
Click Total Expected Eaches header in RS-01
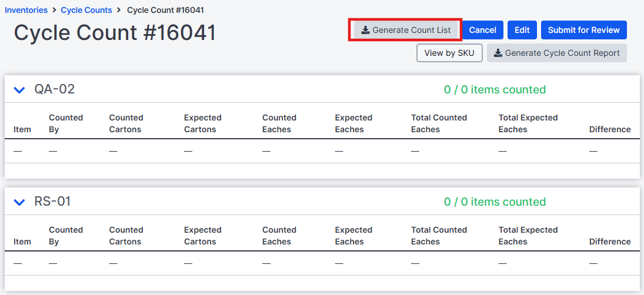528,236
